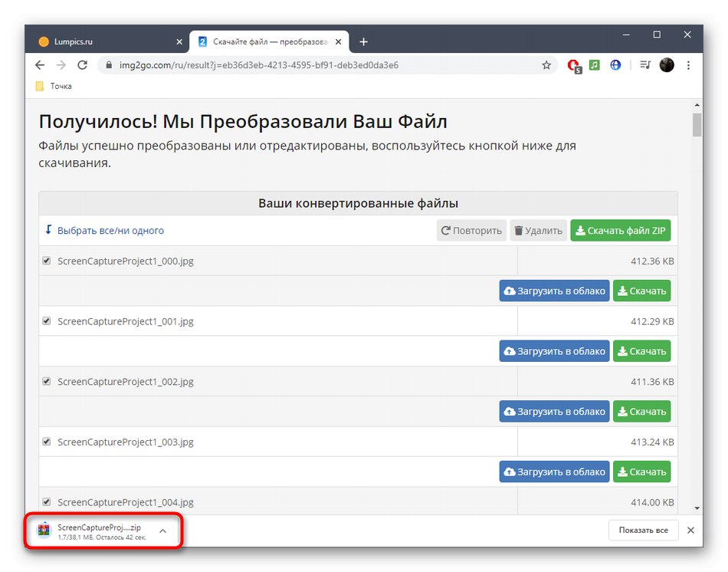Open a new browser tab with plus

click(x=363, y=42)
